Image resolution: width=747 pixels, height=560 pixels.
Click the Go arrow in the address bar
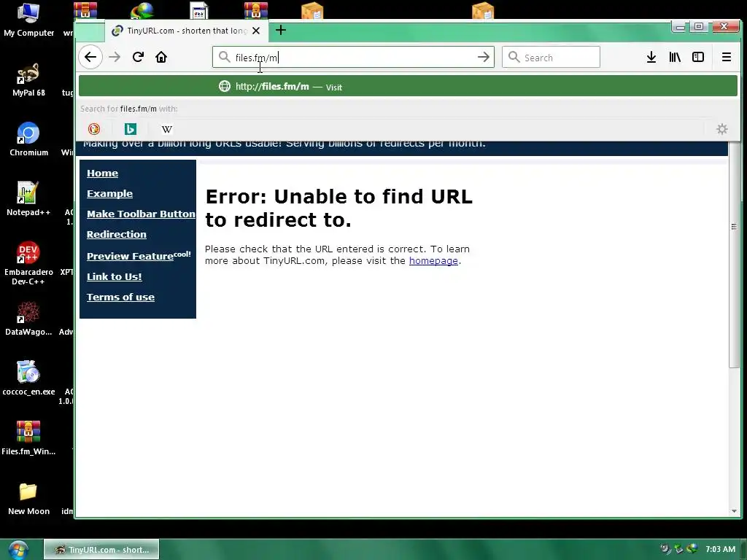(x=484, y=57)
